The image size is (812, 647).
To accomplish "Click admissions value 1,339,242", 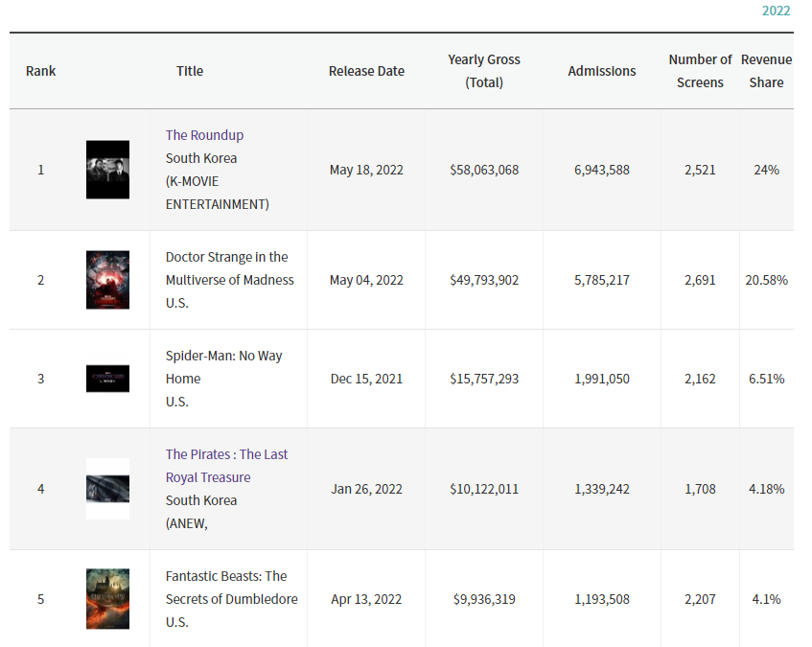I will point(602,489).
